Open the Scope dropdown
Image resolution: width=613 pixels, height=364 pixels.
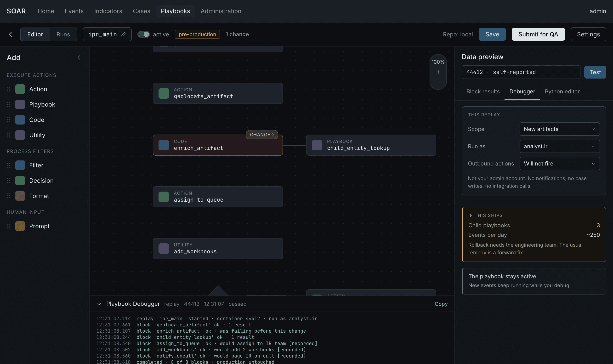(x=560, y=129)
